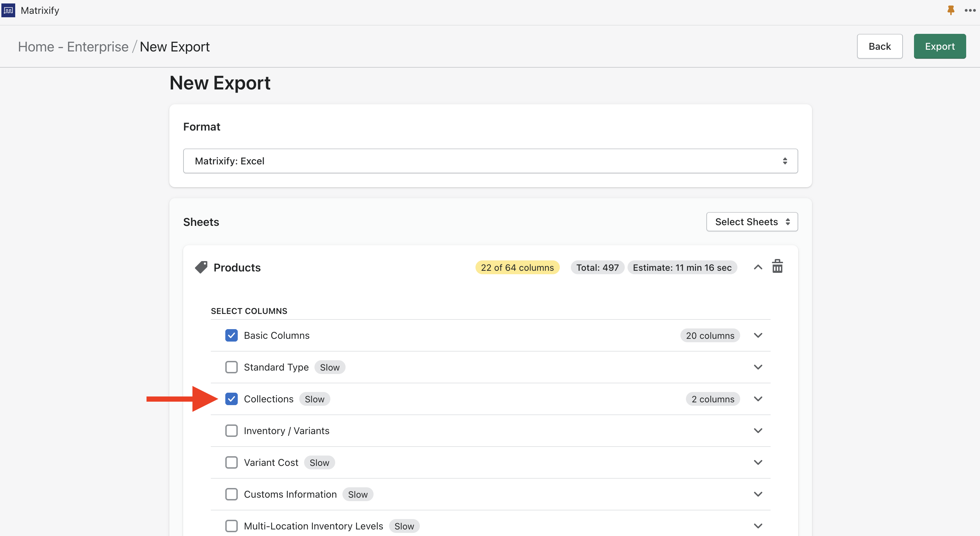Screen dimensions: 980x536
Task: Click the Estimate: 11 min 16 sec badge
Action: tap(682, 267)
